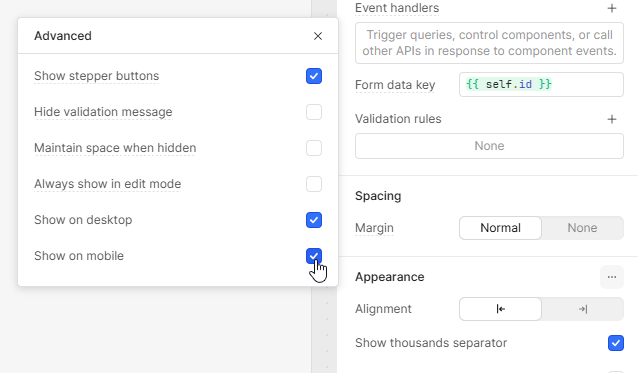The height and width of the screenshot is (373, 638).
Task: Enable Hide validation message checkbox
Action: point(314,112)
